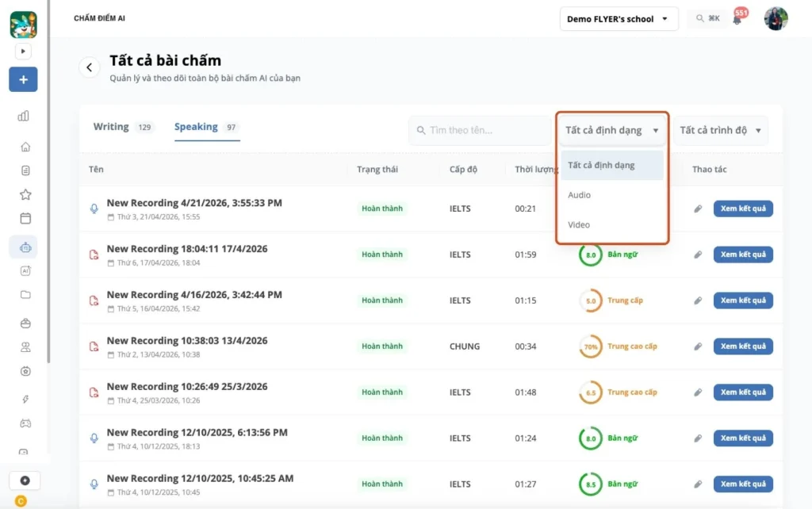View results for recording 12/10/2025 10:45:25 AM

point(742,484)
